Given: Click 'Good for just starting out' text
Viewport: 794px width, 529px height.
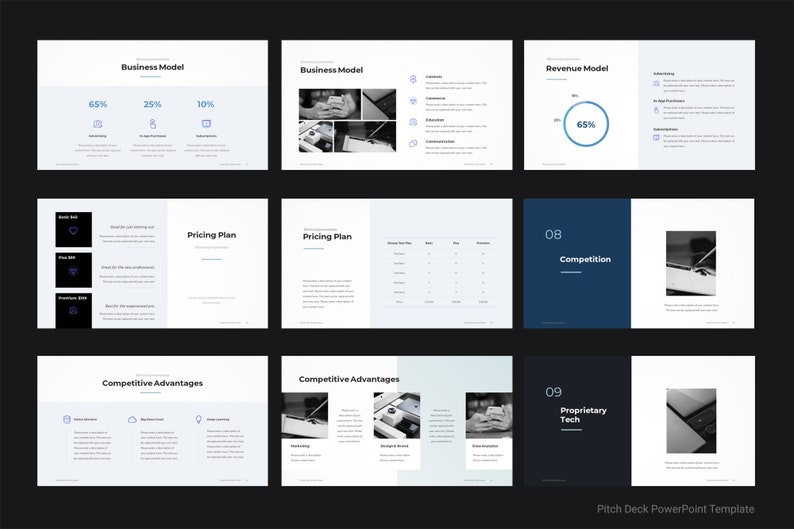Looking at the screenshot, I should click(133, 227).
